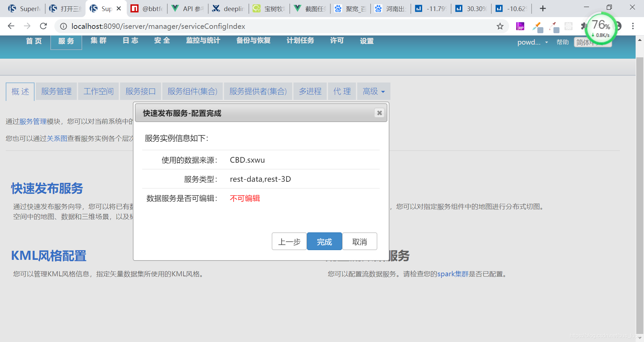Switch to the 概述 tab

tap(20, 91)
